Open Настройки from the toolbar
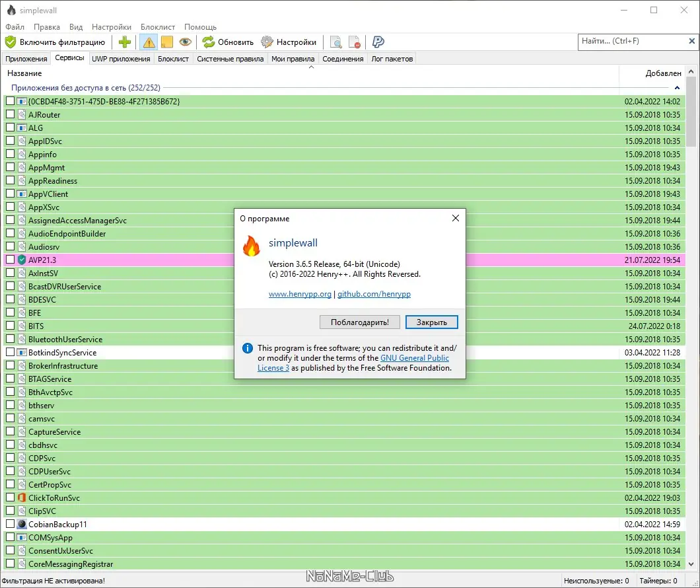Screen dimensions: 700x588 [x=289, y=42]
